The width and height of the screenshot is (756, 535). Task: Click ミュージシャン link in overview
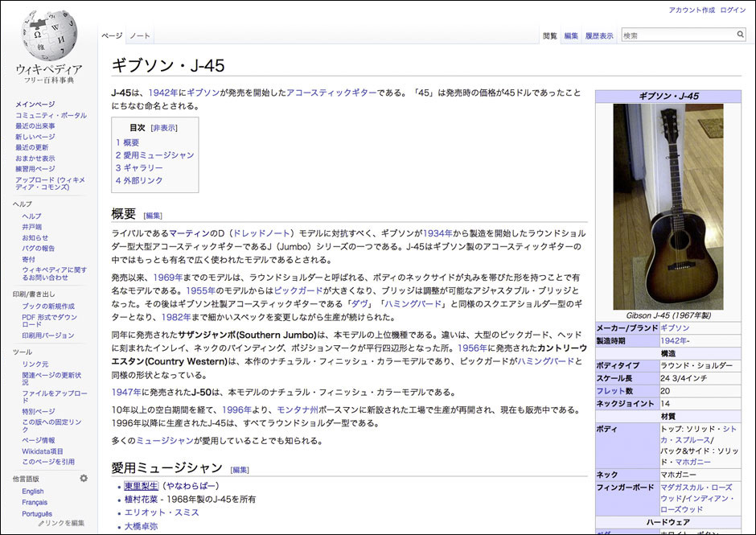coord(165,441)
